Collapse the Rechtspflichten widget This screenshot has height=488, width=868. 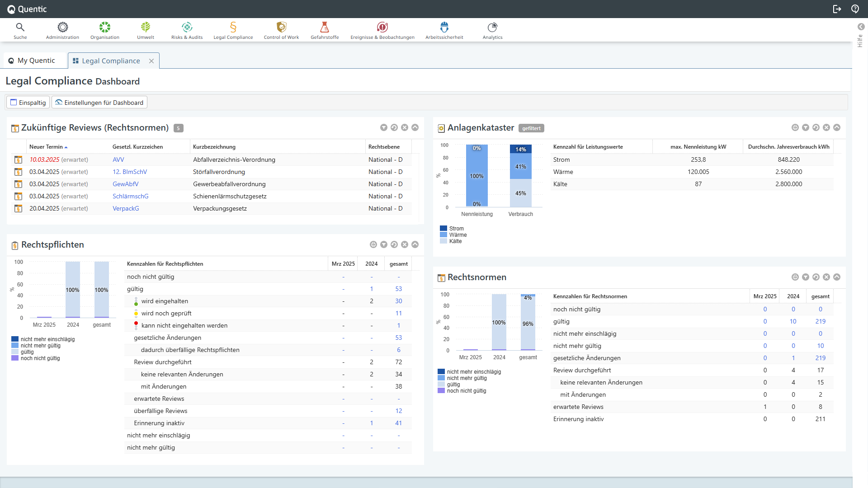tap(415, 244)
